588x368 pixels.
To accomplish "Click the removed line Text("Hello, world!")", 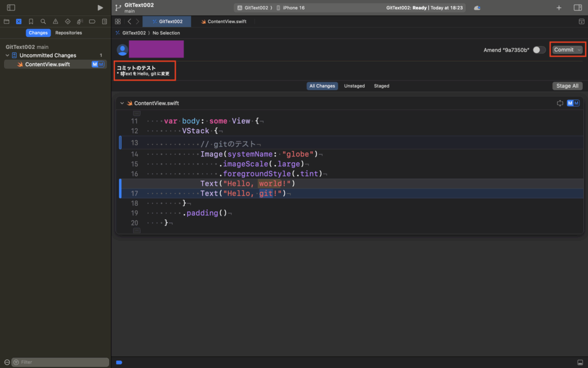I will click(x=247, y=183).
